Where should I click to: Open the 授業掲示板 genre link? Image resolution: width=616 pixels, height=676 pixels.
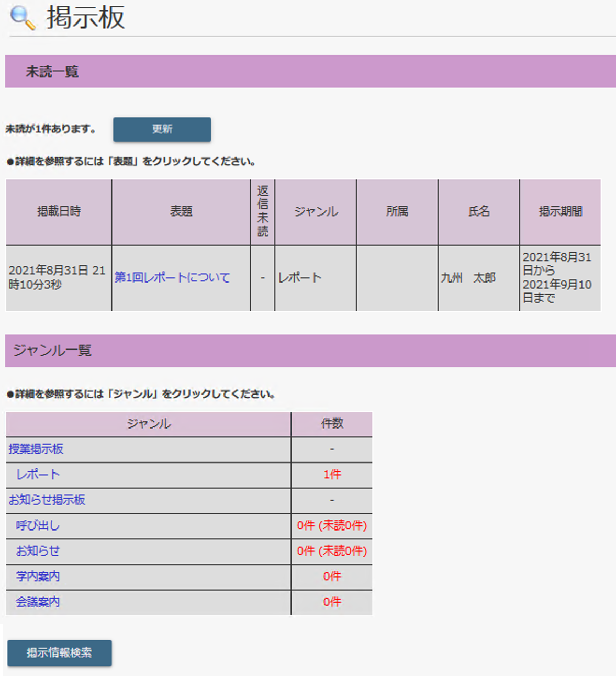point(36,449)
